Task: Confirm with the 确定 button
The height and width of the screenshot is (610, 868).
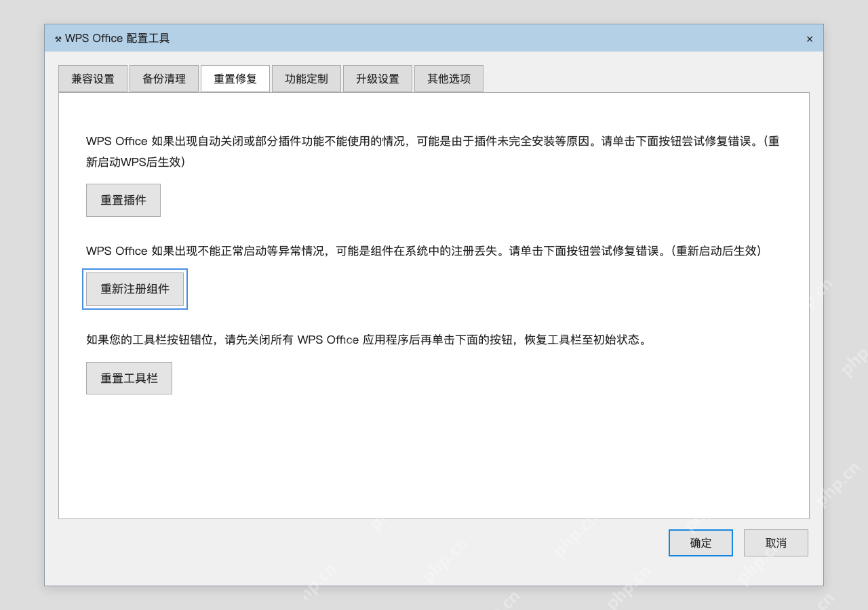Action: click(701, 543)
